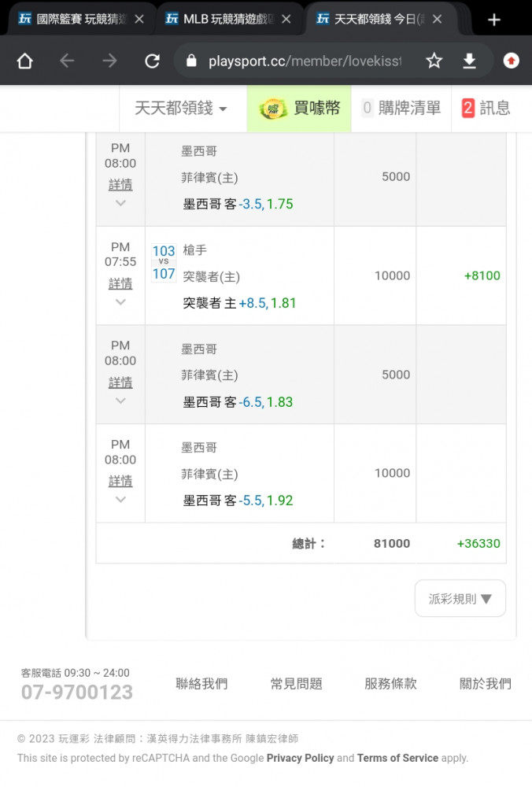This screenshot has height=787, width=532.
Task: Switch to the MLB 玩競猜遊戲 tab
Action: coord(228,20)
